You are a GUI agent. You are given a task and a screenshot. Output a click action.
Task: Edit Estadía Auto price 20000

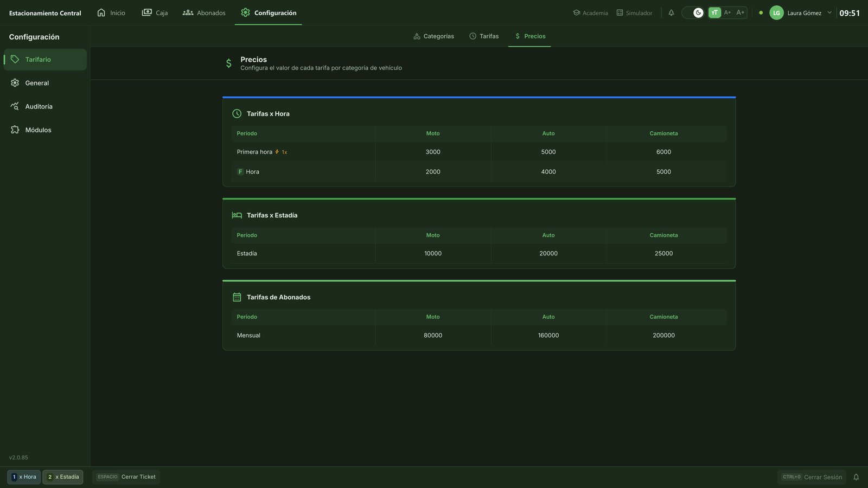(548, 253)
